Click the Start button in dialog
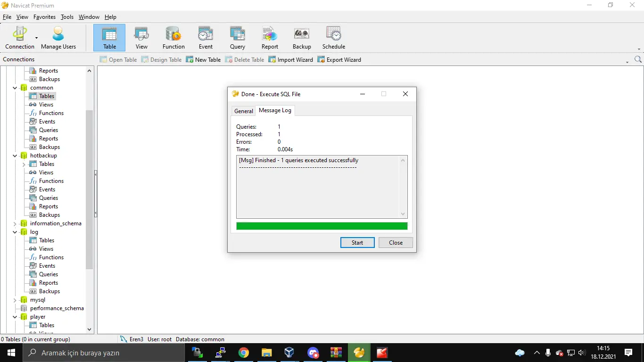Viewport: 644px width, 362px height. click(x=357, y=243)
